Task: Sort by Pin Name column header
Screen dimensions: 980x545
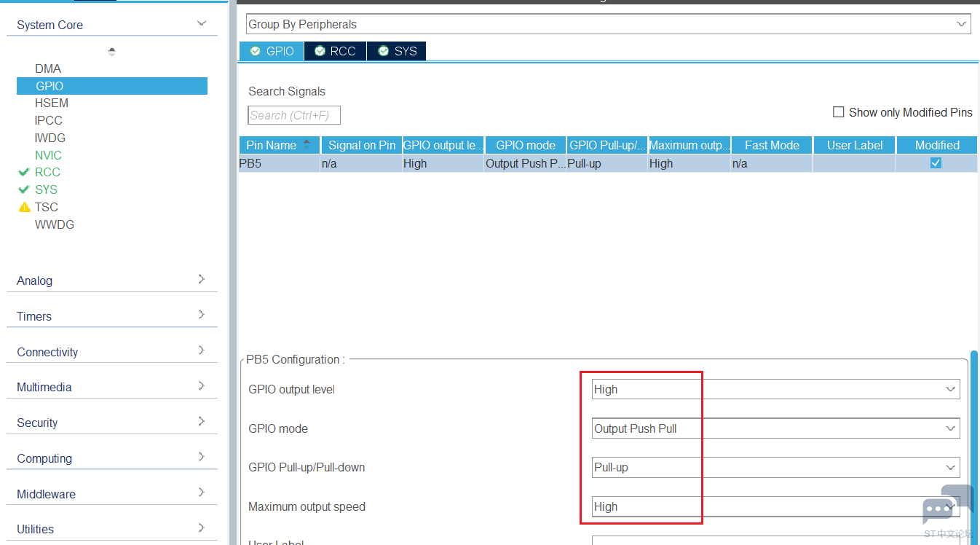Action: point(279,145)
